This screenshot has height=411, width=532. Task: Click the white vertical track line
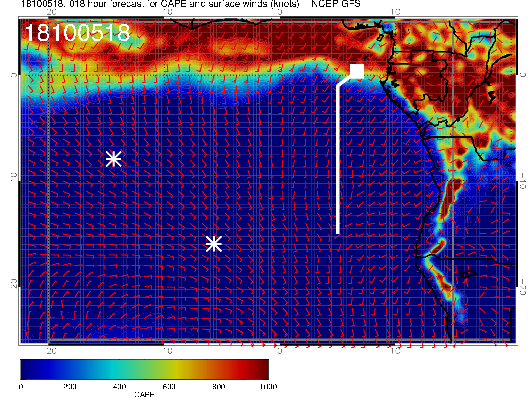[338, 161]
